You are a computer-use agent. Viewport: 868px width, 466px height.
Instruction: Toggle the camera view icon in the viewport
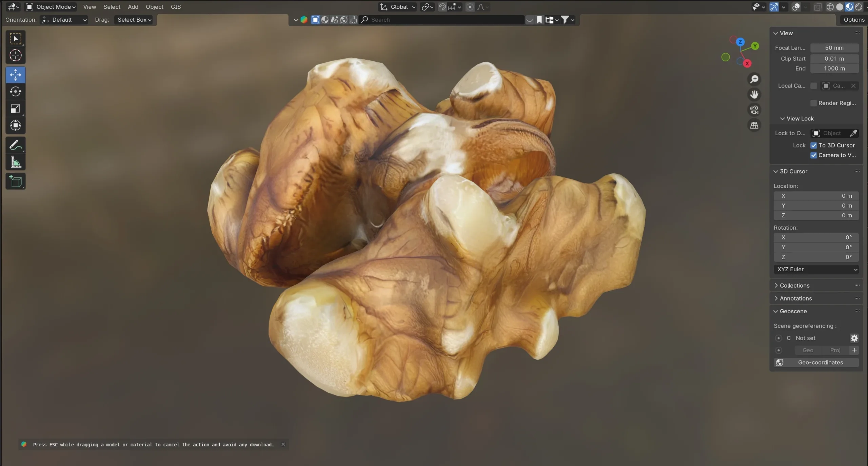point(754,110)
